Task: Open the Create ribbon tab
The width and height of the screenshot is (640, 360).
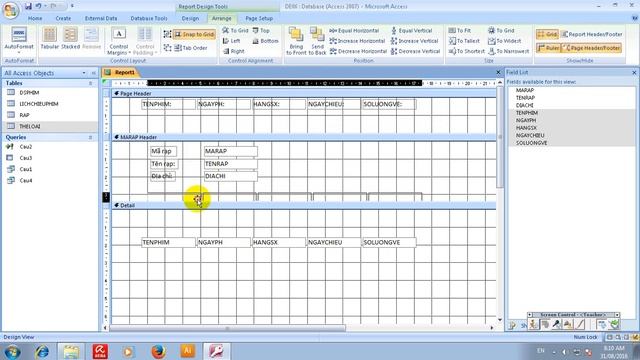Action: point(63,18)
